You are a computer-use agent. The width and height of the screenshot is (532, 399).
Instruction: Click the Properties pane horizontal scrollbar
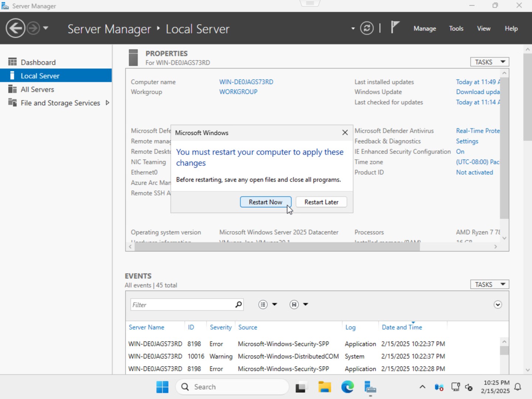pos(277,247)
